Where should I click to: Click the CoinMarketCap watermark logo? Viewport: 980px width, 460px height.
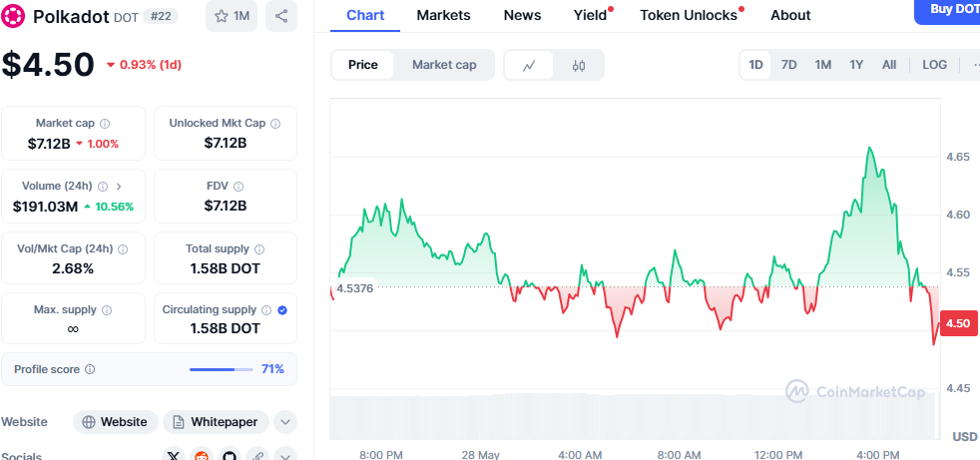855,391
